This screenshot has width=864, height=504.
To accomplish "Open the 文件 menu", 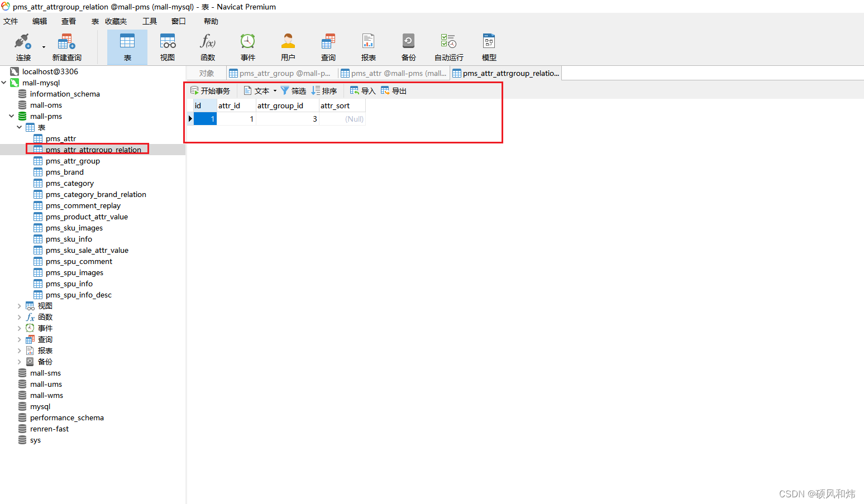I will pyautogui.click(x=11, y=21).
